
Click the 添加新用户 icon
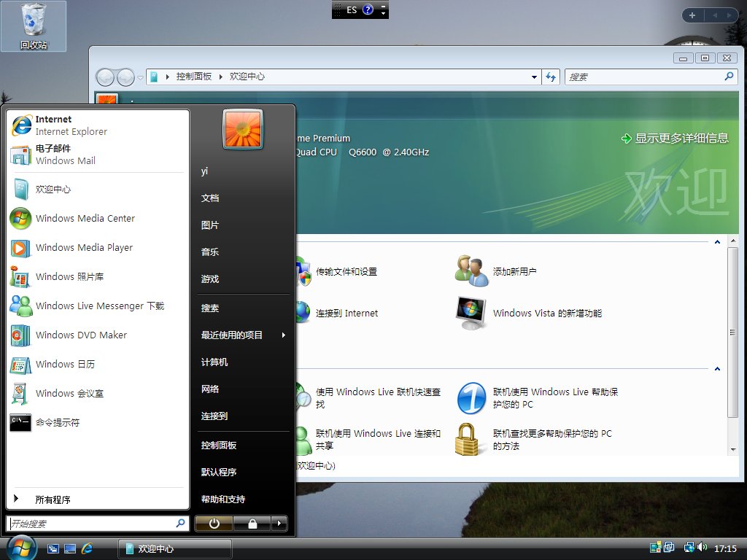coord(471,271)
